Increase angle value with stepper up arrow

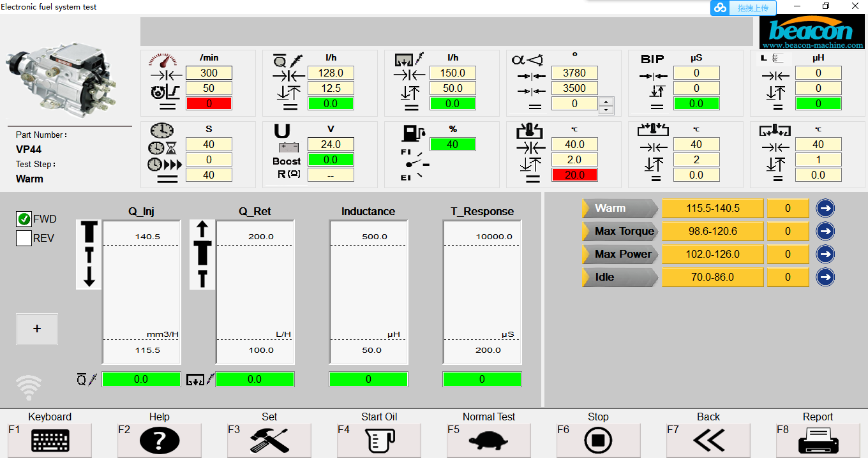pos(606,101)
